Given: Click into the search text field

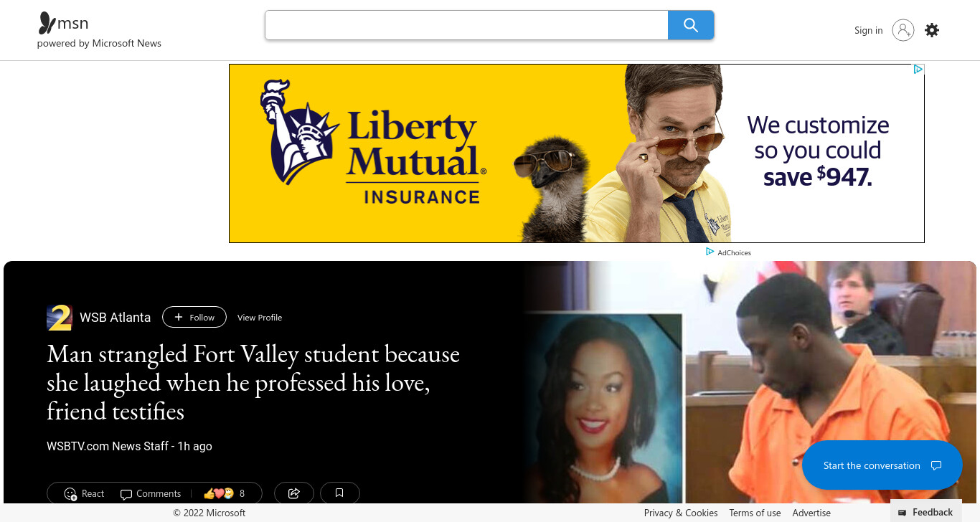Looking at the screenshot, I should (x=466, y=25).
